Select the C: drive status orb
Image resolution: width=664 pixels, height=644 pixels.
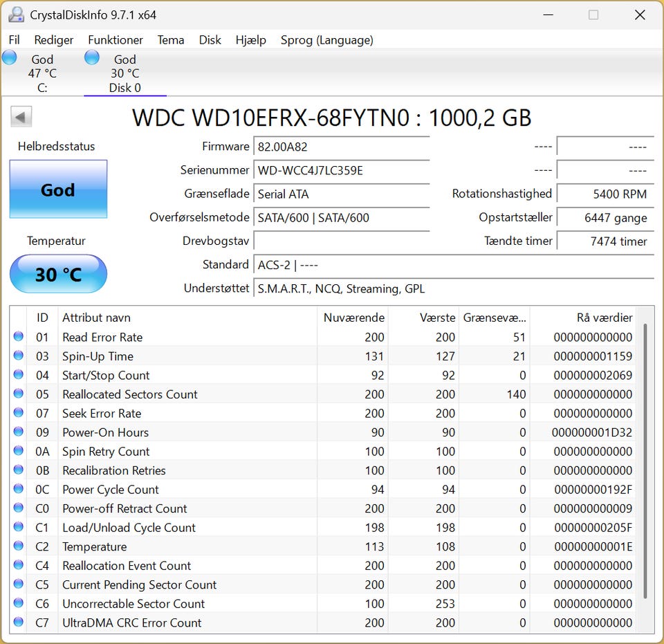coord(10,58)
